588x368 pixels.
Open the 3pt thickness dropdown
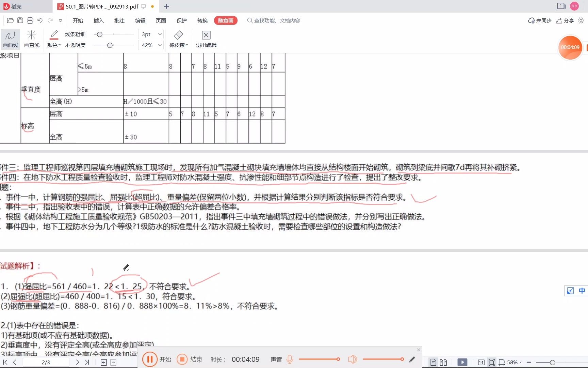[x=151, y=34]
